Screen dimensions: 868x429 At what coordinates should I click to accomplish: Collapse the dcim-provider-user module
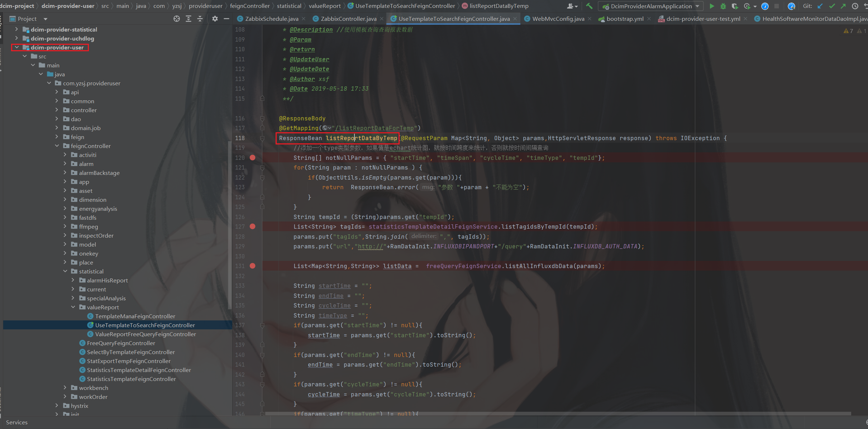(x=16, y=47)
